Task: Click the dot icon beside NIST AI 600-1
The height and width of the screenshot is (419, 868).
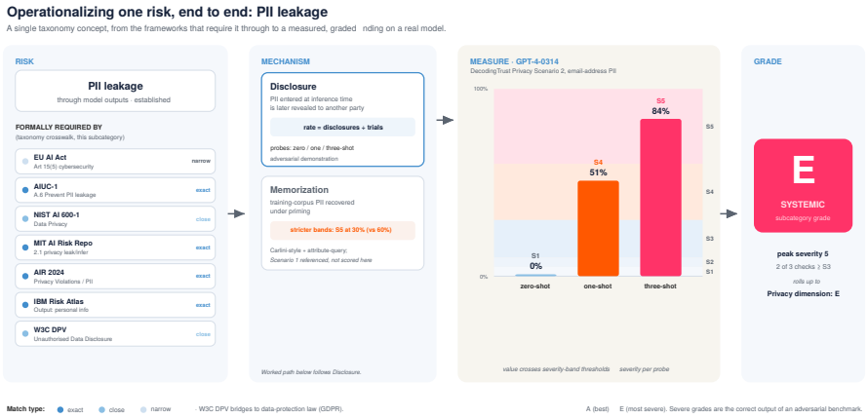Action: (x=25, y=219)
